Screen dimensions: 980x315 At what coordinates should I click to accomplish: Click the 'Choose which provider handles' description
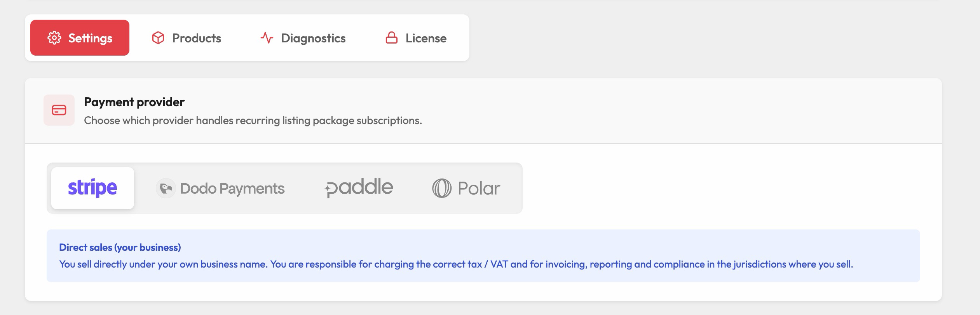coord(253,121)
